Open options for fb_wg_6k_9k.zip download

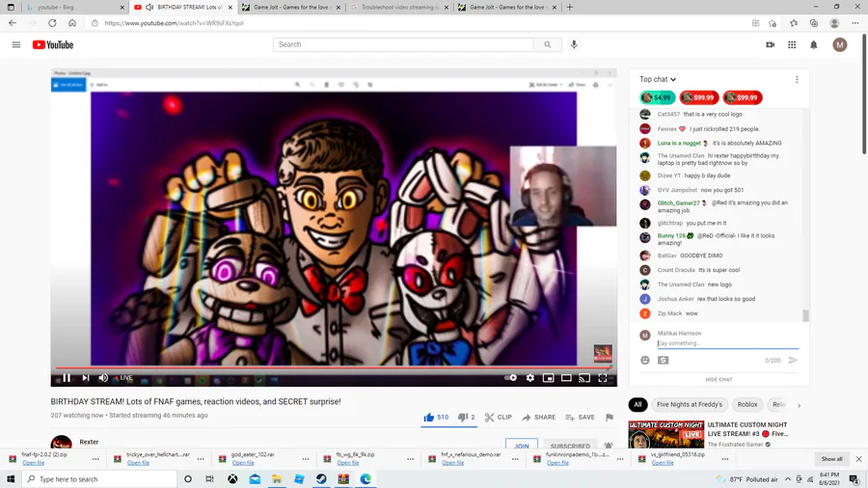pos(410,459)
